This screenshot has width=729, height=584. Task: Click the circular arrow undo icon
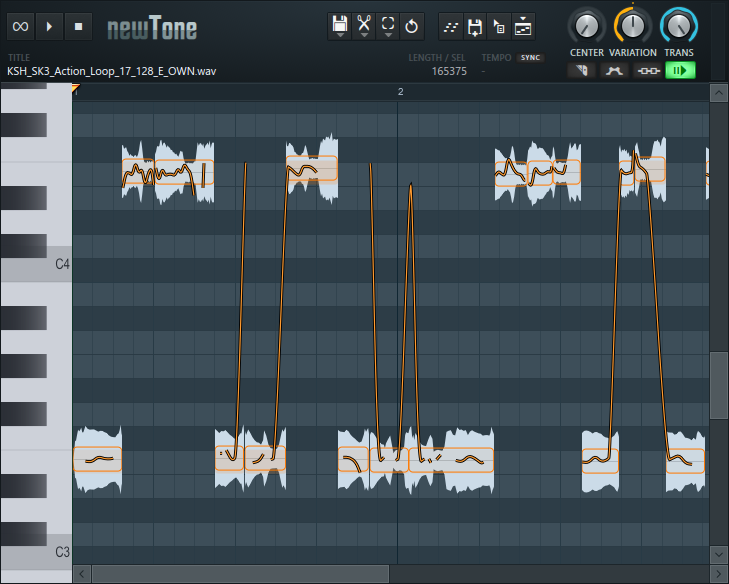(x=412, y=25)
